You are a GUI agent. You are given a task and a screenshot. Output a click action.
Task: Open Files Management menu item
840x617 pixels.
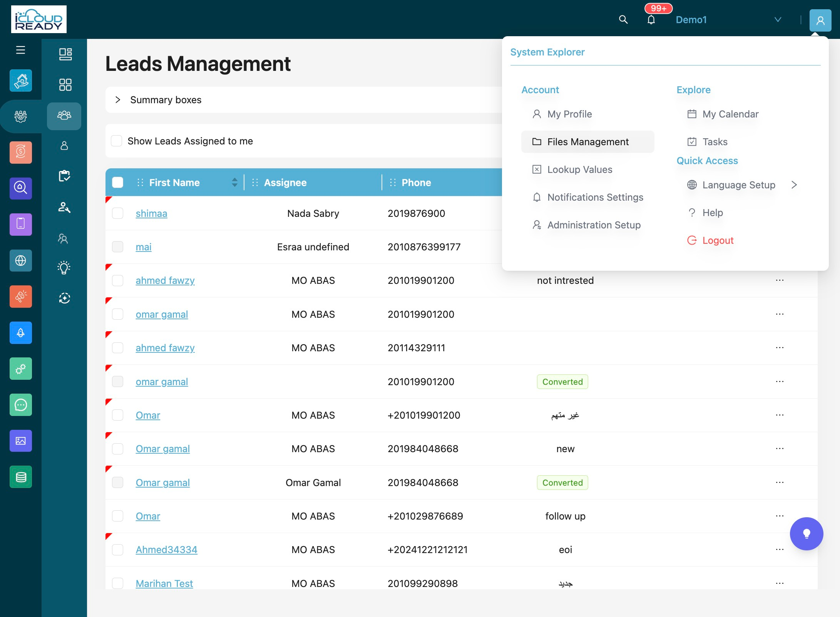point(587,142)
